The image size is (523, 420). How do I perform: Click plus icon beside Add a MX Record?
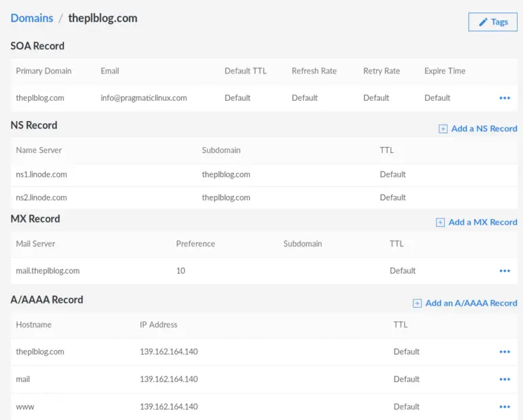441,223
